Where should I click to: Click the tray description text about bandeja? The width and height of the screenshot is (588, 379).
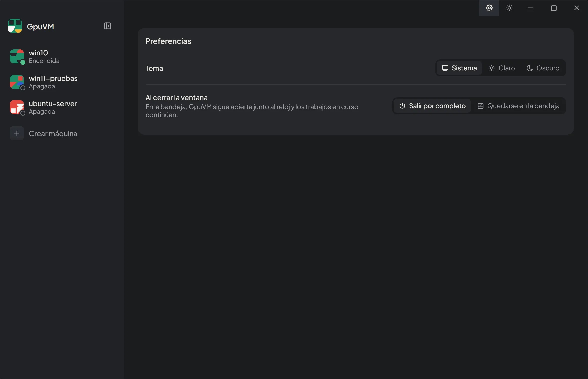pos(252,111)
